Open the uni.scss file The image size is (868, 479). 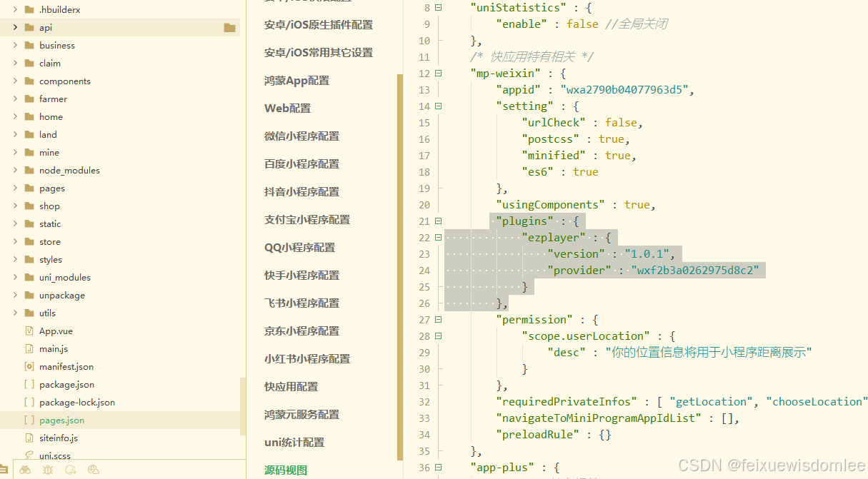coord(55,455)
